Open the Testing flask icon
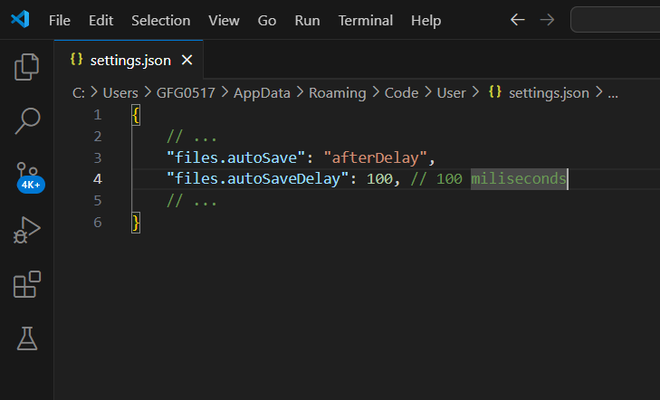The height and width of the screenshot is (400, 660). [x=27, y=339]
